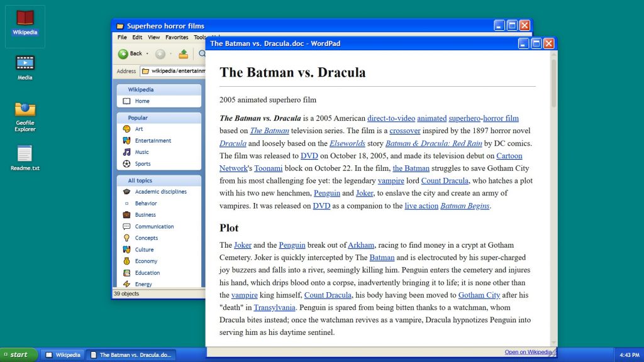This screenshot has width=644, height=362.
Task: Click the folder icon in Address bar
Action: click(x=145, y=71)
